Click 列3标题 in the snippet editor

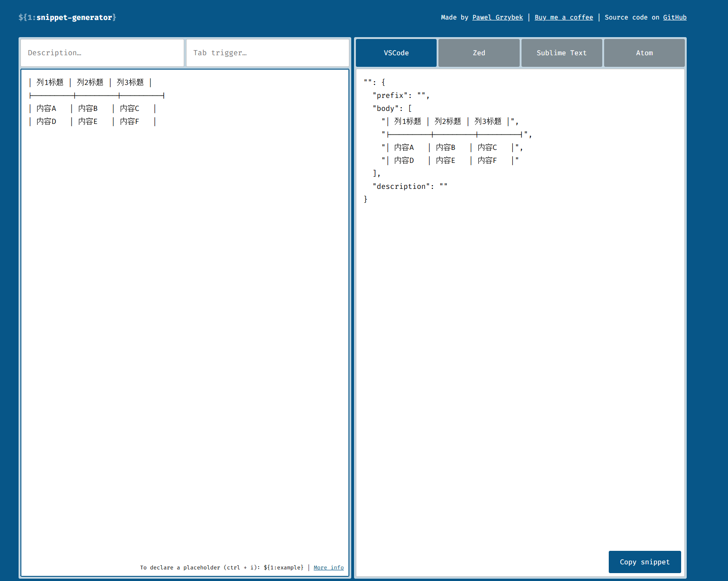(x=130, y=82)
